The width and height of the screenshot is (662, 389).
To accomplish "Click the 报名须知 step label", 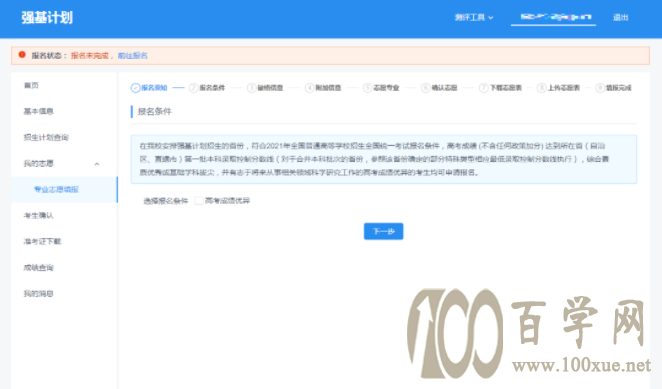I will point(154,88).
